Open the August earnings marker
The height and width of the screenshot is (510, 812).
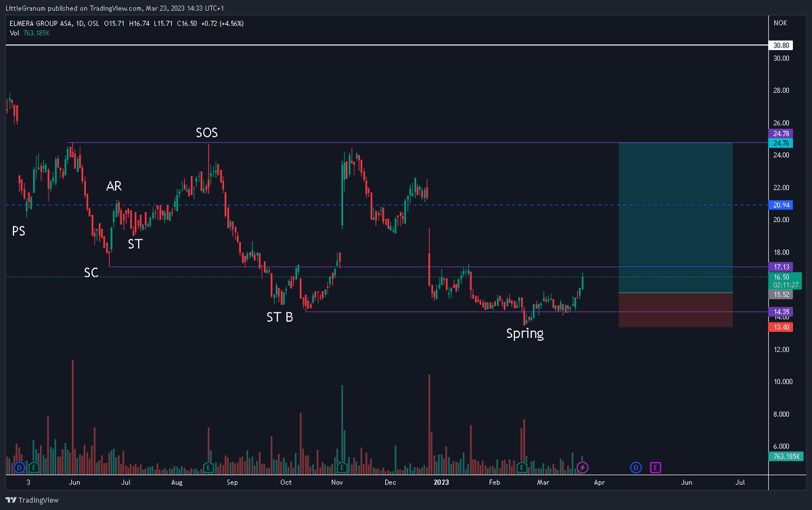click(209, 467)
